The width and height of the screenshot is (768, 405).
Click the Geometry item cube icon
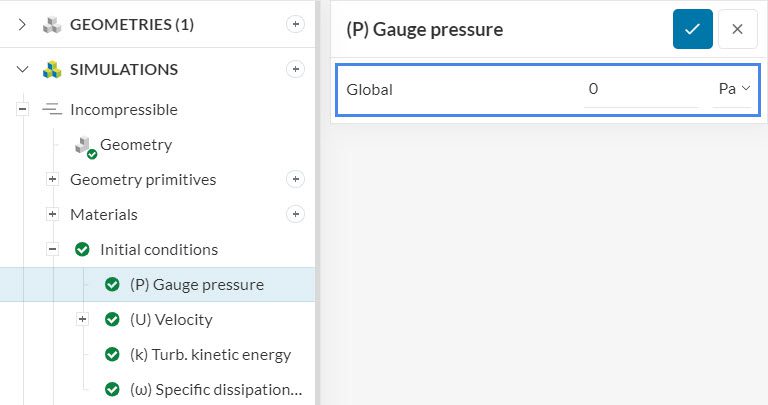point(84,145)
